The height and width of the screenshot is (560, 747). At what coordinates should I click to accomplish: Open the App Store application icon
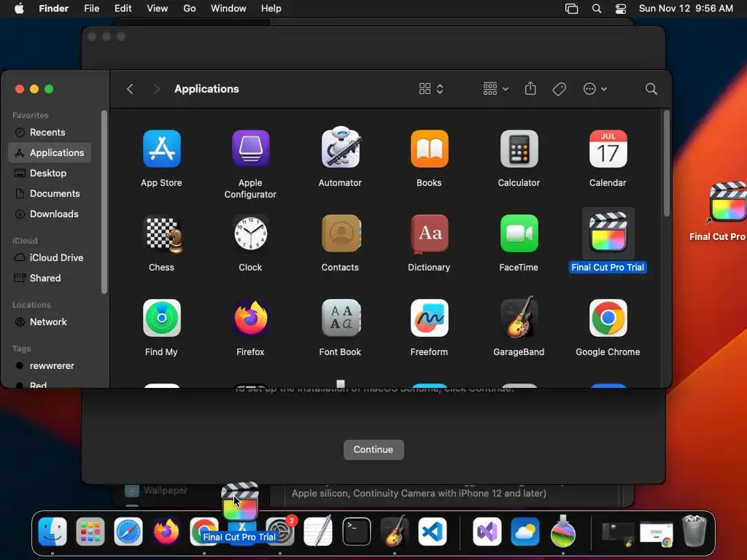click(x=161, y=149)
